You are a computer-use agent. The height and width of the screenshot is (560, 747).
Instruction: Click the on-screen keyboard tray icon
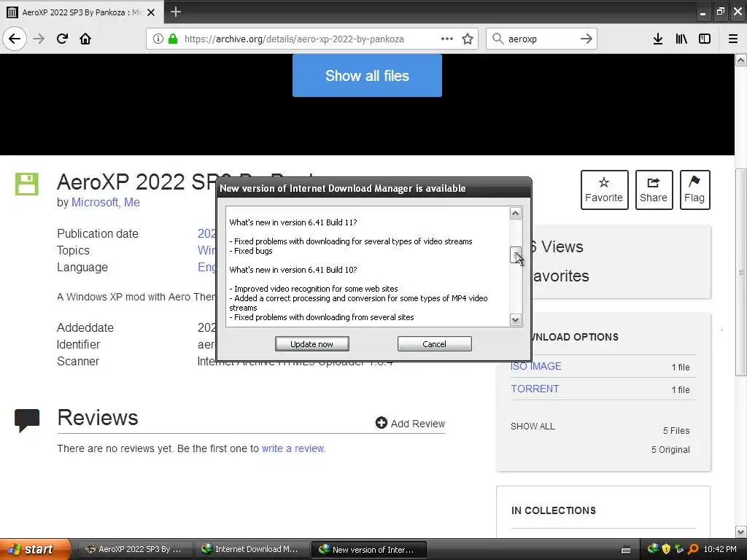pyautogui.click(x=626, y=550)
